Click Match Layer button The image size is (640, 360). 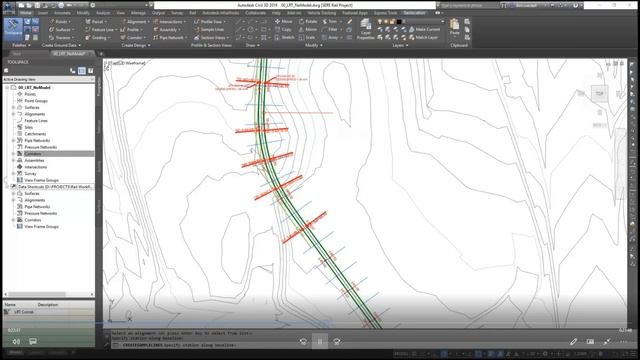point(424,37)
